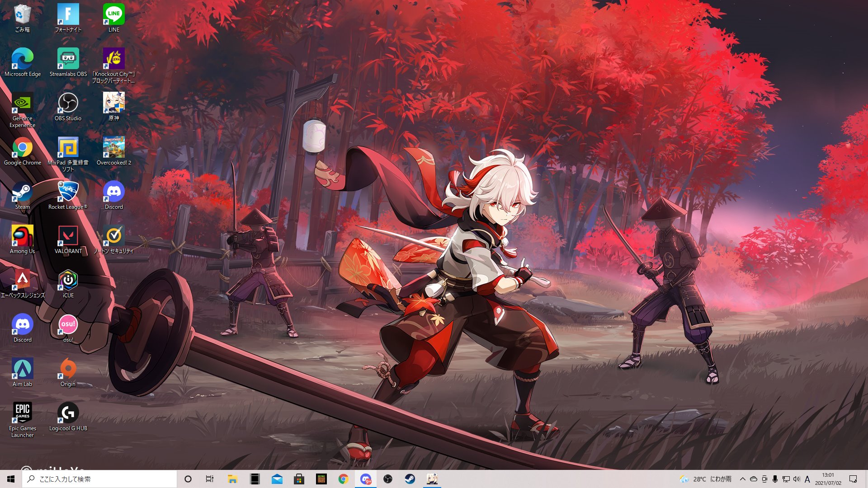Select the Overcooked! 2 desktop shortcut
Viewport: 868px width, 488px height.
coord(113,151)
